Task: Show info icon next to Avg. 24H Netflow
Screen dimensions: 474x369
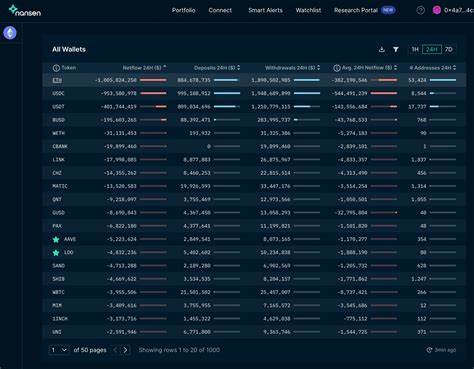Action: click(x=337, y=68)
